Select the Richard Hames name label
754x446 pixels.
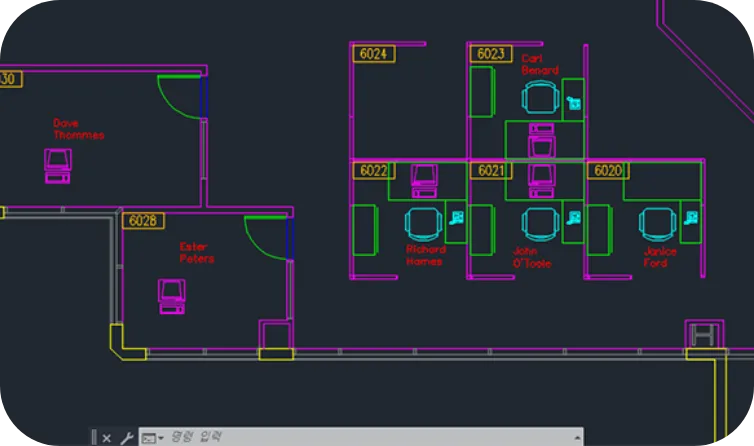point(426,255)
